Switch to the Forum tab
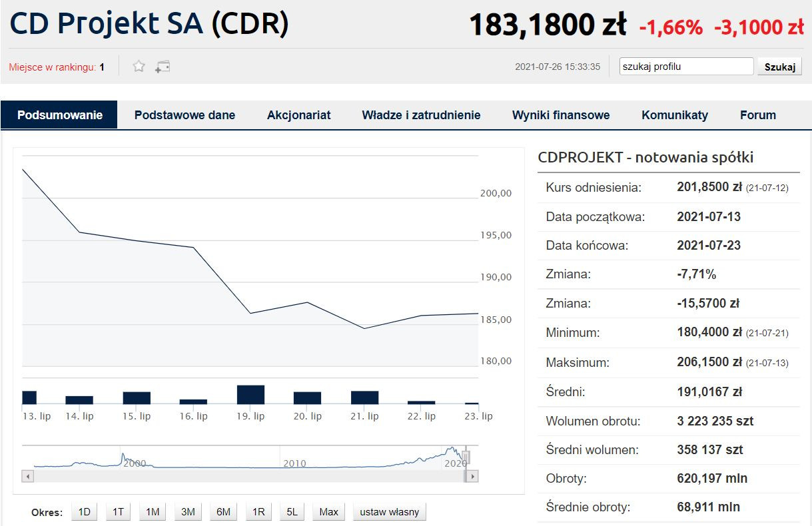The width and height of the screenshot is (812, 526). pos(758,115)
